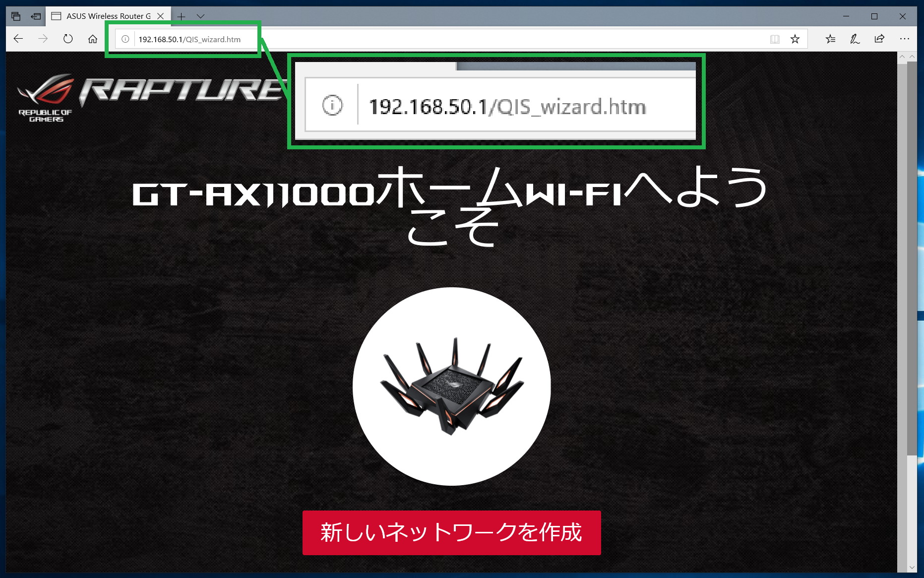
Task: Show tab previews chevron
Action: coord(200,16)
